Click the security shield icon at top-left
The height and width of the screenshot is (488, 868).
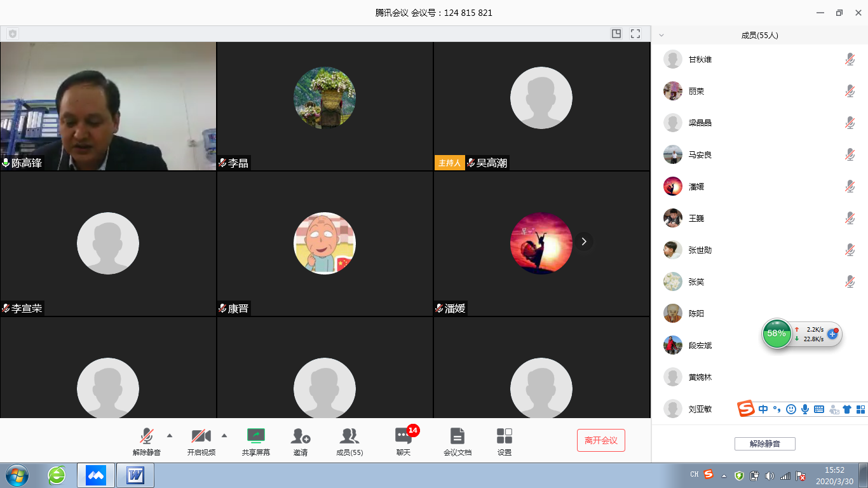pos(13,34)
